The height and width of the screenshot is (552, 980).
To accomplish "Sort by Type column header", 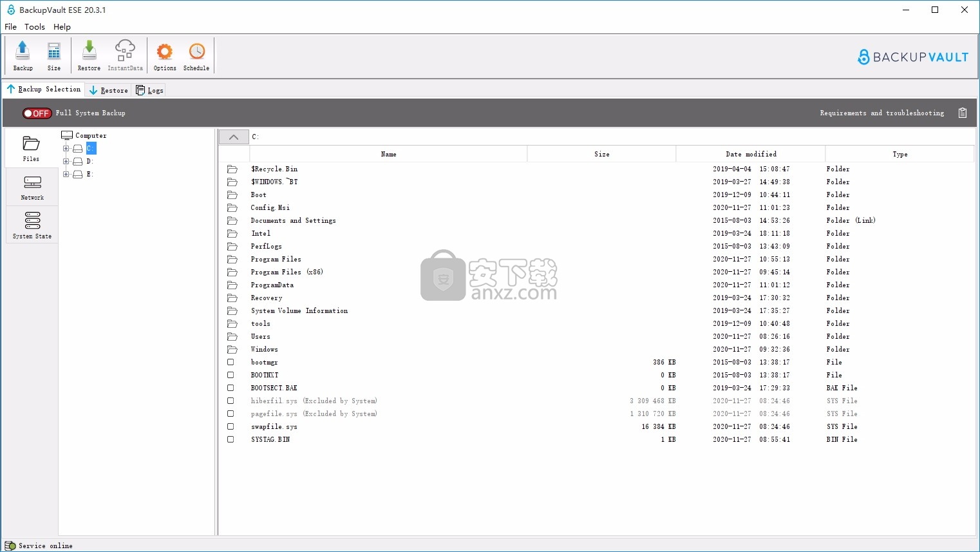I will click(x=900, y=155).
